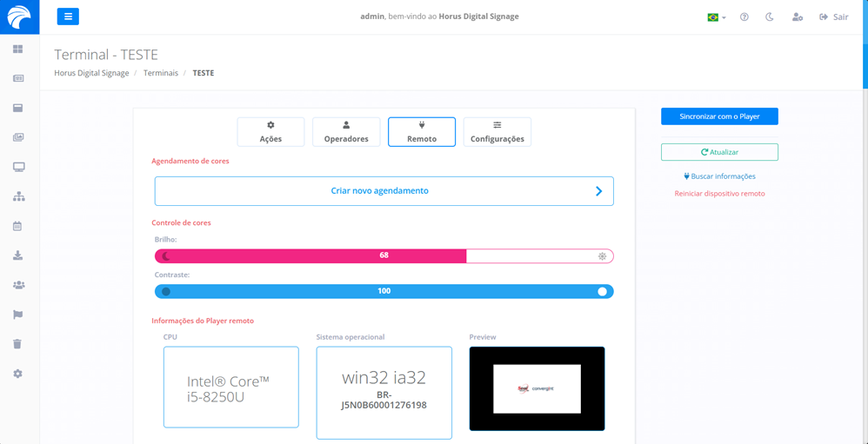Viewport: 868px width, 444px height.
Task: Click the remote player Preview thumbnail
Action: (537, 388)
